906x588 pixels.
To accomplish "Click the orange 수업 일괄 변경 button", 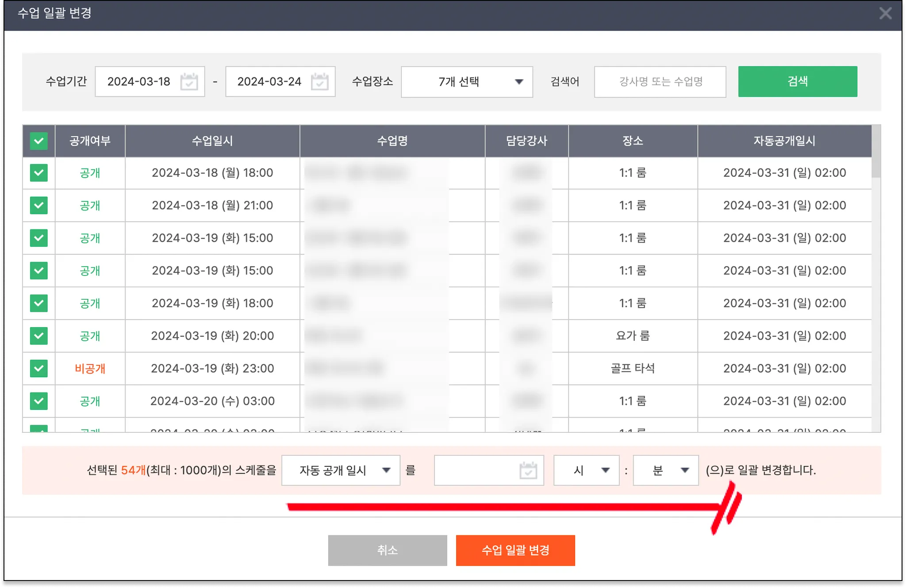I will [515, 550].
